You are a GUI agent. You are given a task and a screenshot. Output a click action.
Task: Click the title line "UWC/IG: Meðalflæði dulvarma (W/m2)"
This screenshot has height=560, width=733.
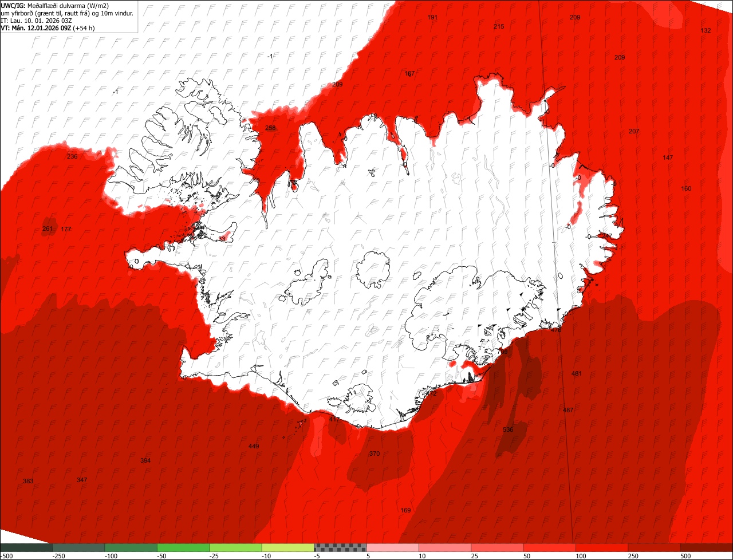[x=55, y=6]
